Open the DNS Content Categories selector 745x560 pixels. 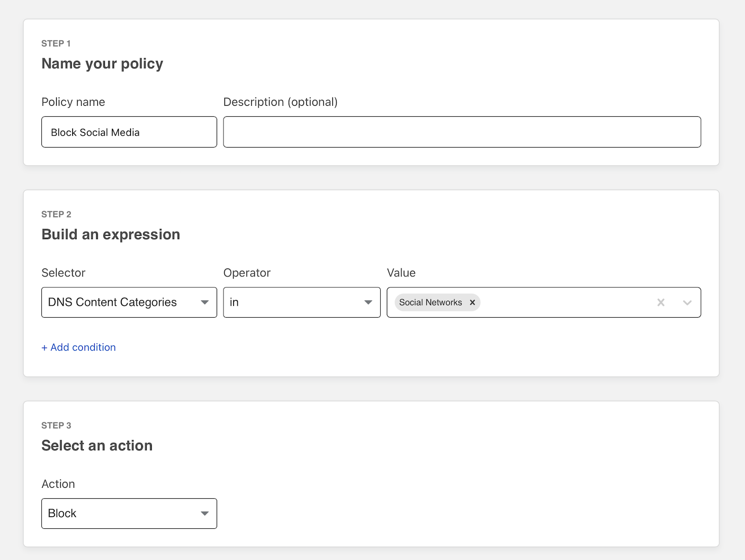pos(129,303)
